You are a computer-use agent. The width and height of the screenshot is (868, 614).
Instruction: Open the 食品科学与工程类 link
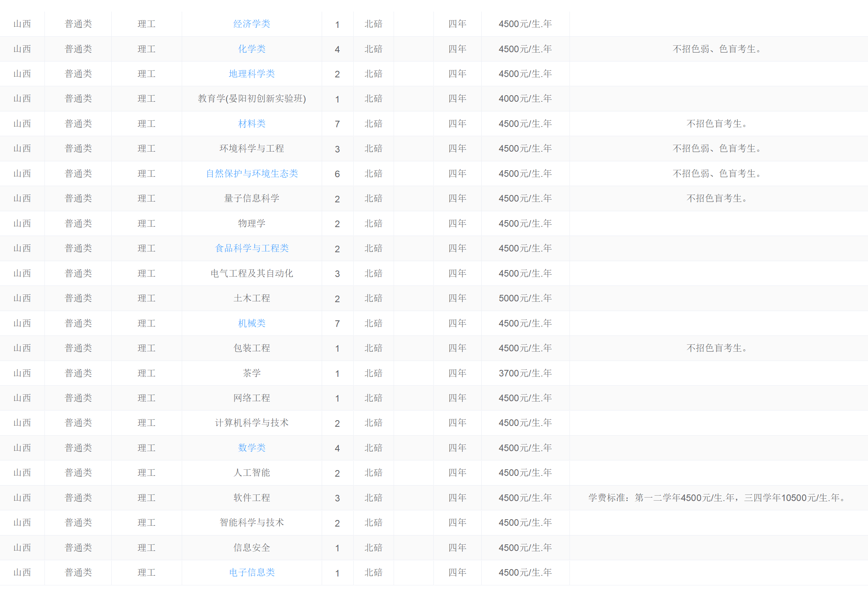tap(252, 248)
